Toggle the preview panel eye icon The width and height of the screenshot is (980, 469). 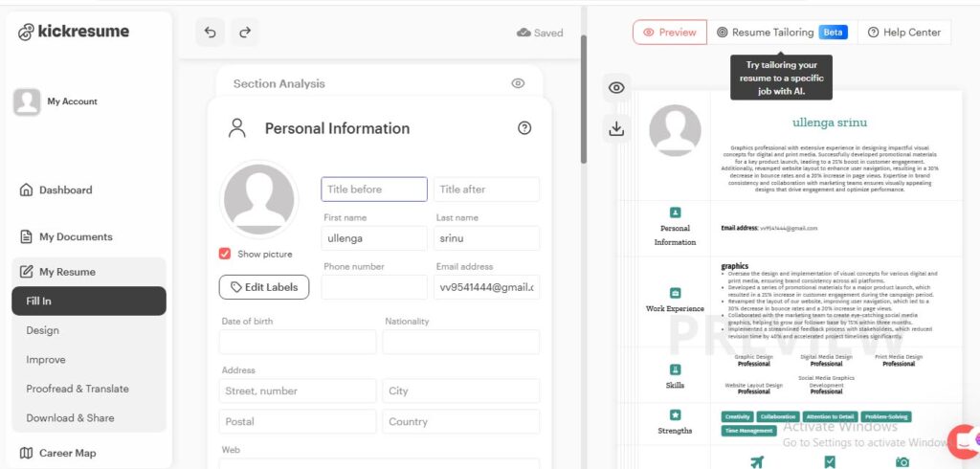pyautogui.click(x=616, y=88)
